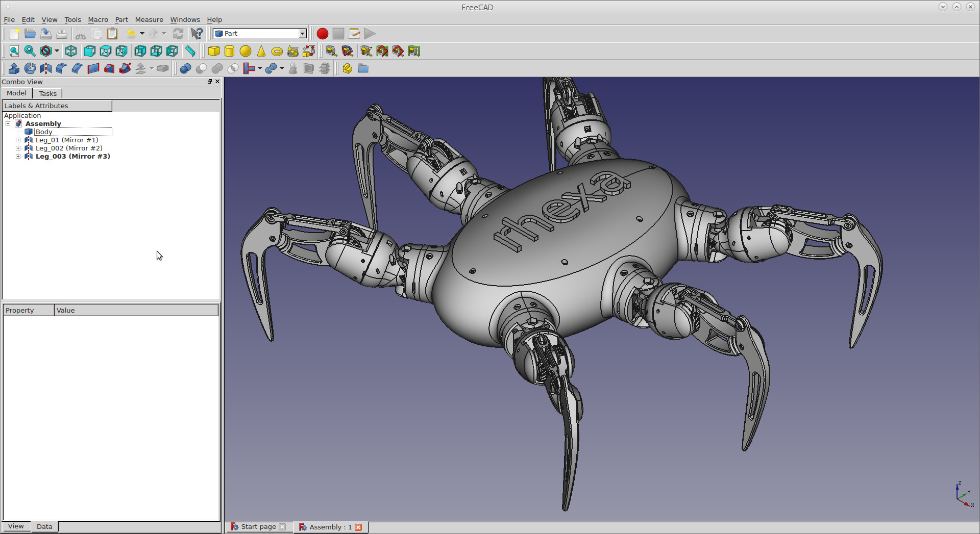Open the Extrude tool
Viewport: 980px width, 534px height.
pyautogui.click(x=14, y=68)
